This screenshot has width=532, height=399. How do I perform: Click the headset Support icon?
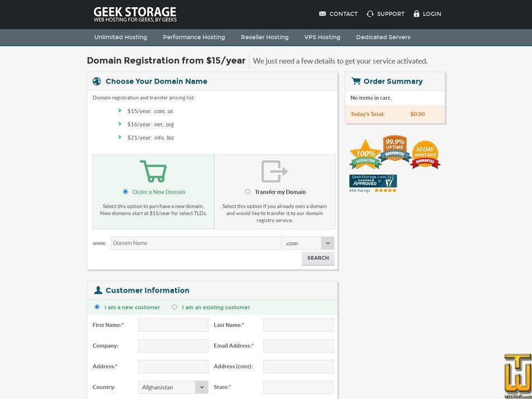tap(370, 14)
